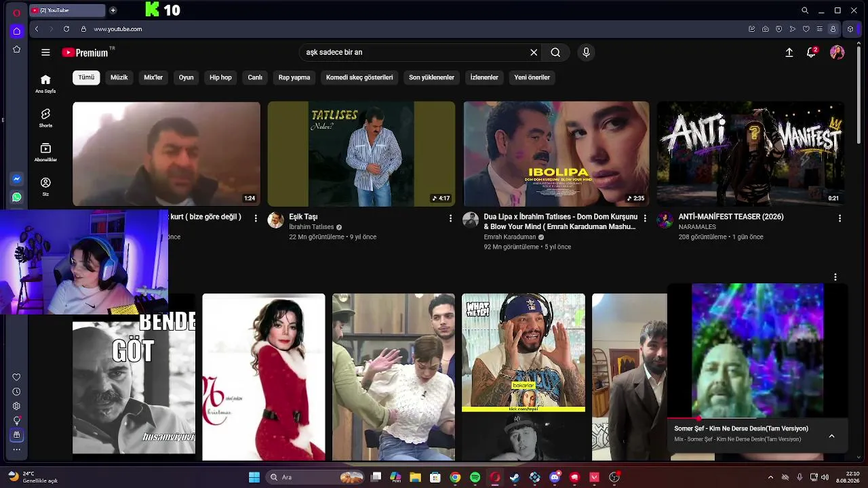
Task: Open more options for ANTİ-MANİFEST TEASER video
Action: coord(840,218)
